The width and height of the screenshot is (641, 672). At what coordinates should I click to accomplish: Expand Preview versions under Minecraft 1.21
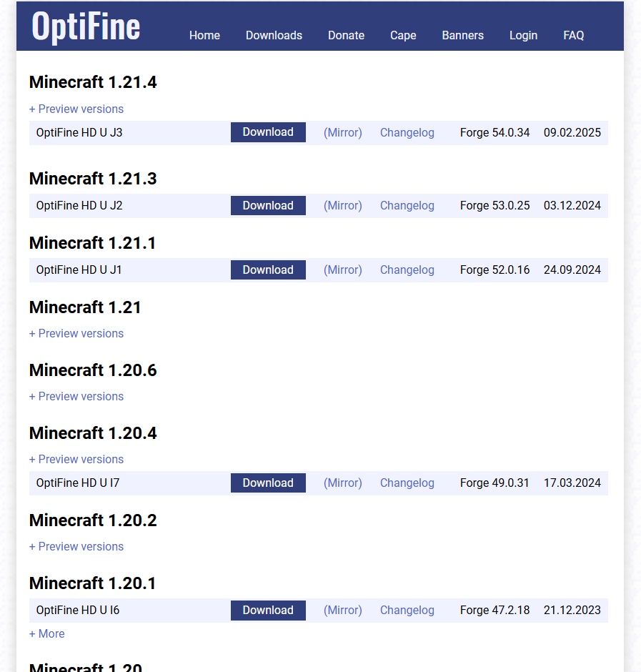(x=76, y=333)
